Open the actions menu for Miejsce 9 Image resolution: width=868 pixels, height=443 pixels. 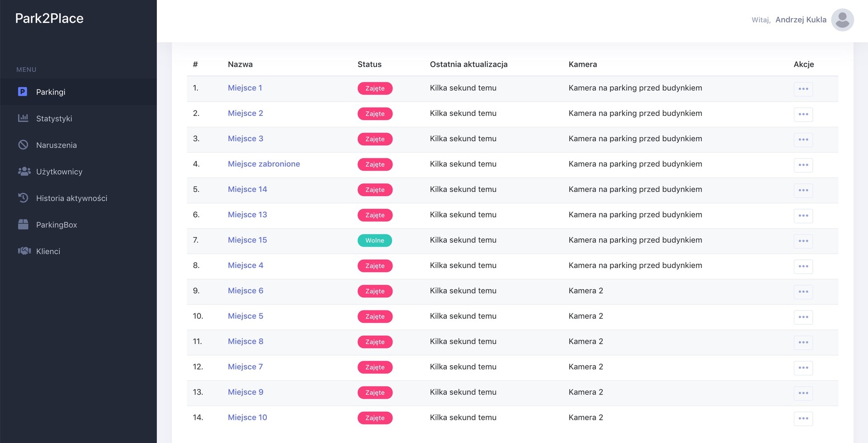click(x=803, y=393)
